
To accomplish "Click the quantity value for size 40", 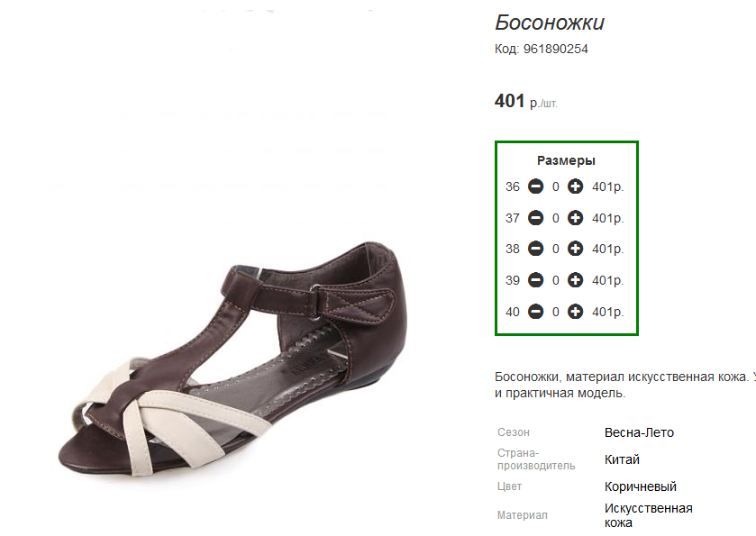I will click(556, 312).
